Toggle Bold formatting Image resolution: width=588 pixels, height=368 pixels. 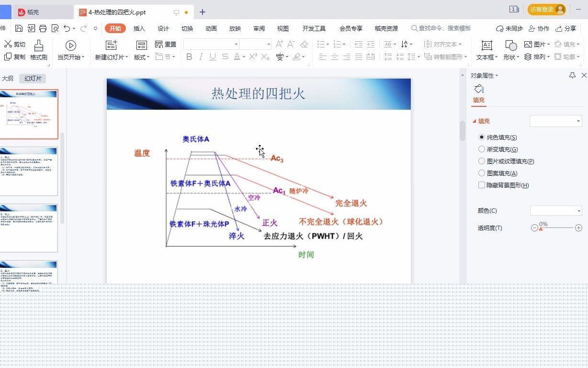point(189,57)
